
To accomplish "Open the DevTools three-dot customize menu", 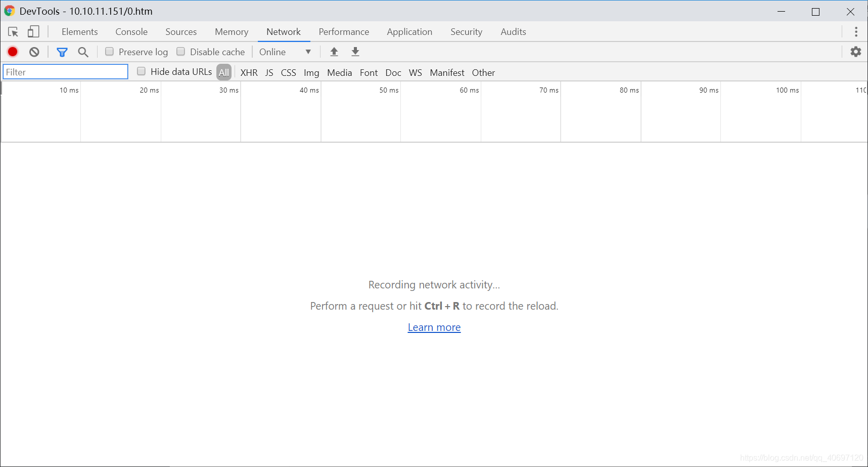I will (x=856, y=32).
